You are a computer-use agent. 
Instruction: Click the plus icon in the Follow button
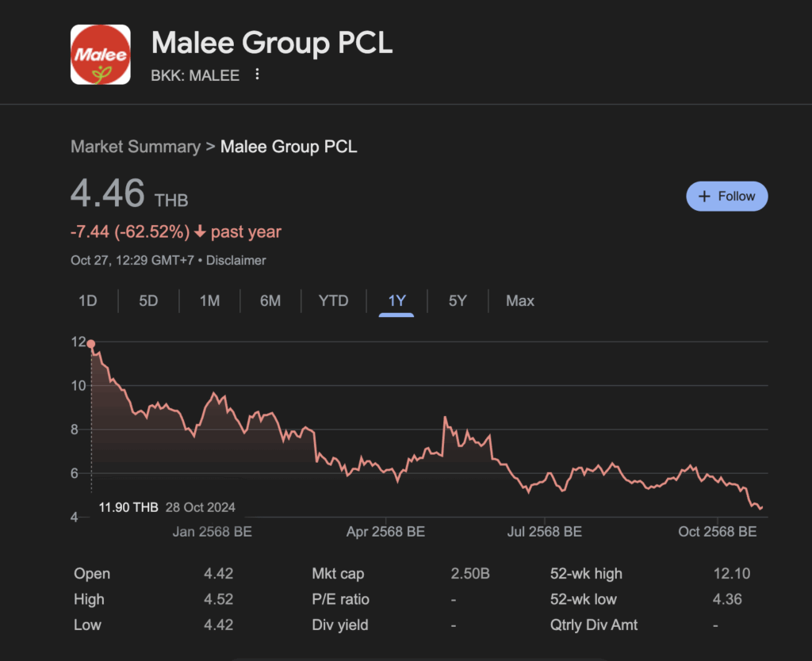(x=705, y=196)
